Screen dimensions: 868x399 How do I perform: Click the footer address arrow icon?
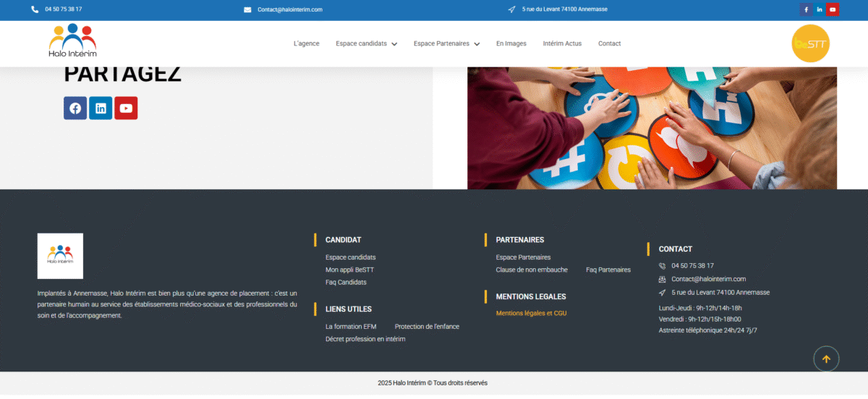[x=662, y=293]
